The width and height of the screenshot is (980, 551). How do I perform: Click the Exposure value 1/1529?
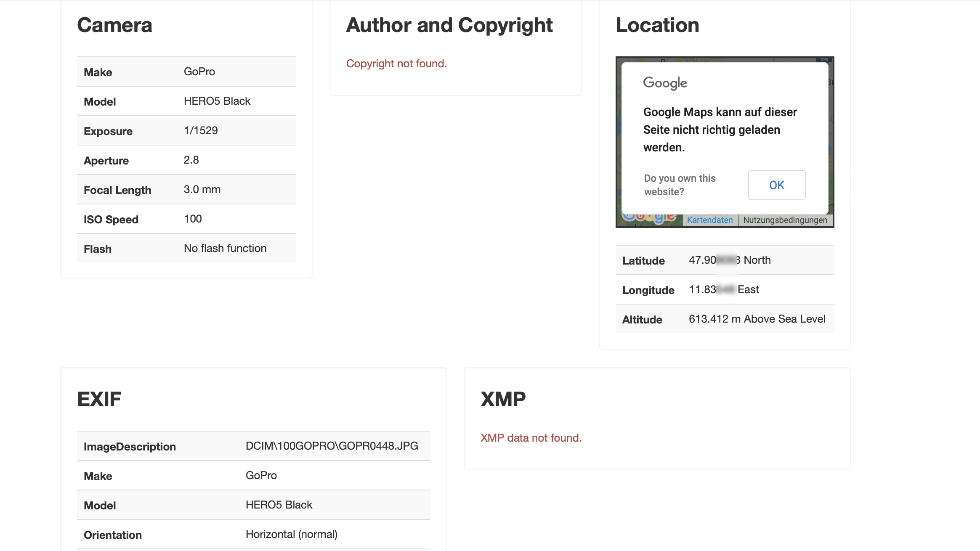201,130
